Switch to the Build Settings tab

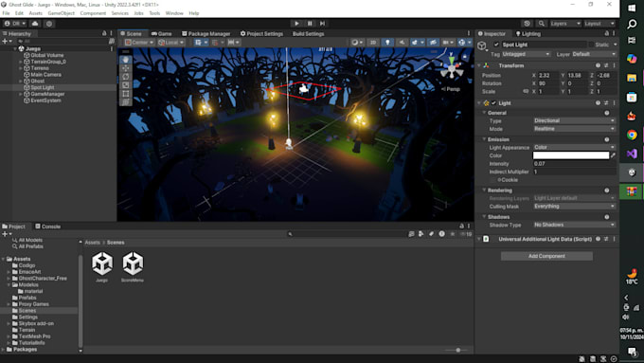(x=308, y=34)
